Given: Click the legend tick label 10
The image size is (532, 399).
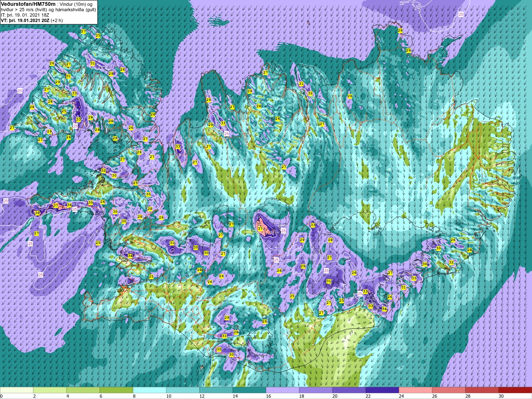Looking at the screenshot, I should tap(168, 396).
